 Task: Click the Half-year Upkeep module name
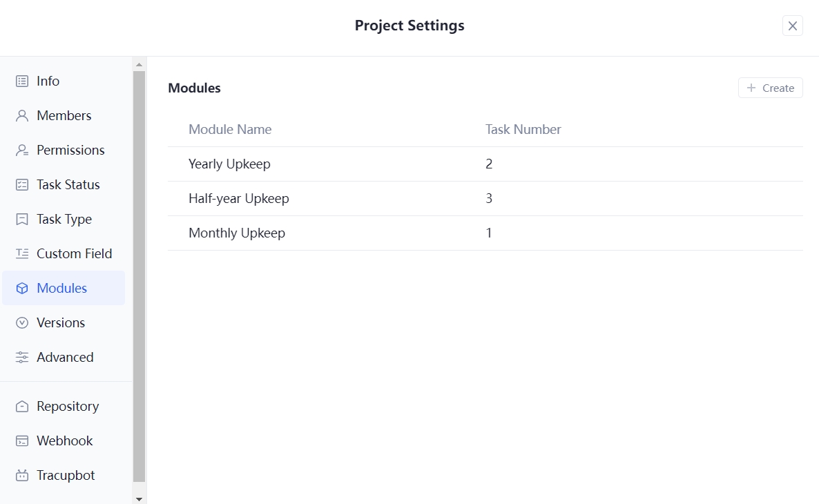[238, 198]
